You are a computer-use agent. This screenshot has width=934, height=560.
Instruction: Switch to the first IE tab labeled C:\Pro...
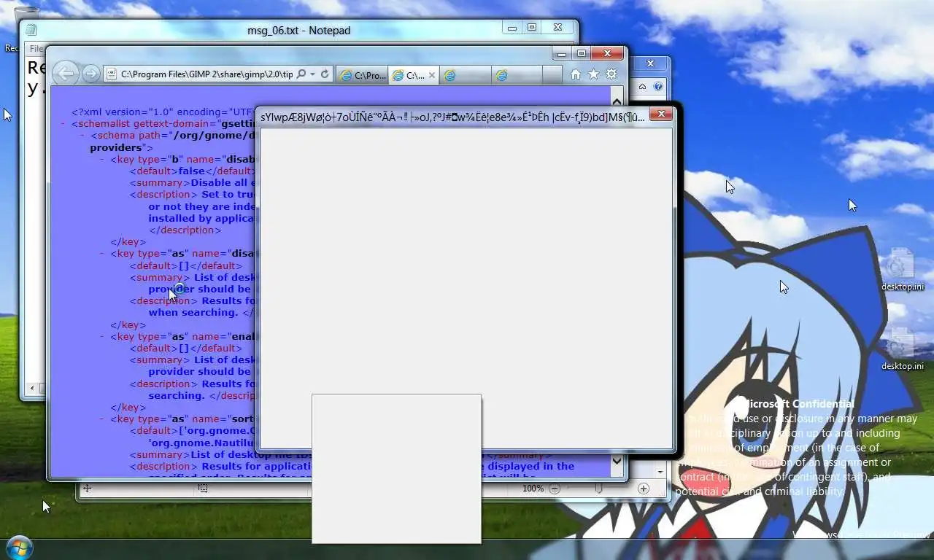click(x=362, y=75)
